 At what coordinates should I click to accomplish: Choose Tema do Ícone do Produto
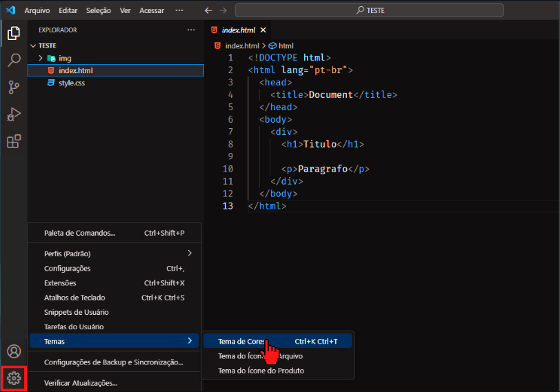(x=261, y=371)
